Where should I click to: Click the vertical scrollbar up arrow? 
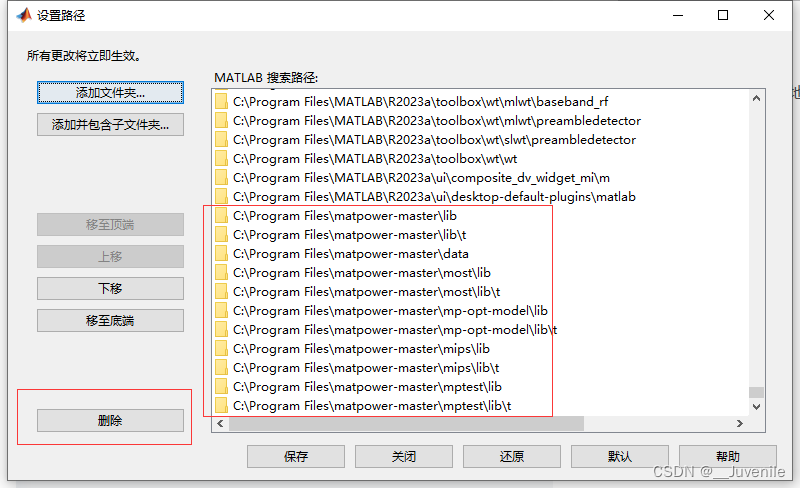point(756,98)
